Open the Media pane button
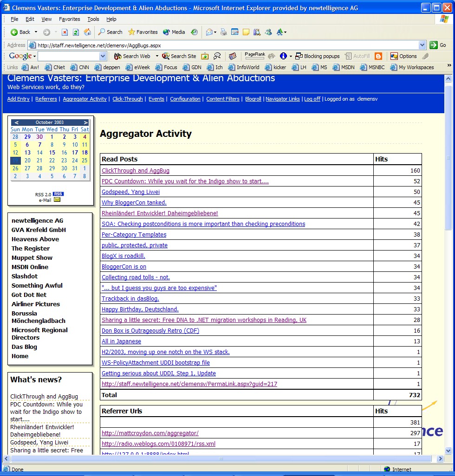 [x=174, y=32]
